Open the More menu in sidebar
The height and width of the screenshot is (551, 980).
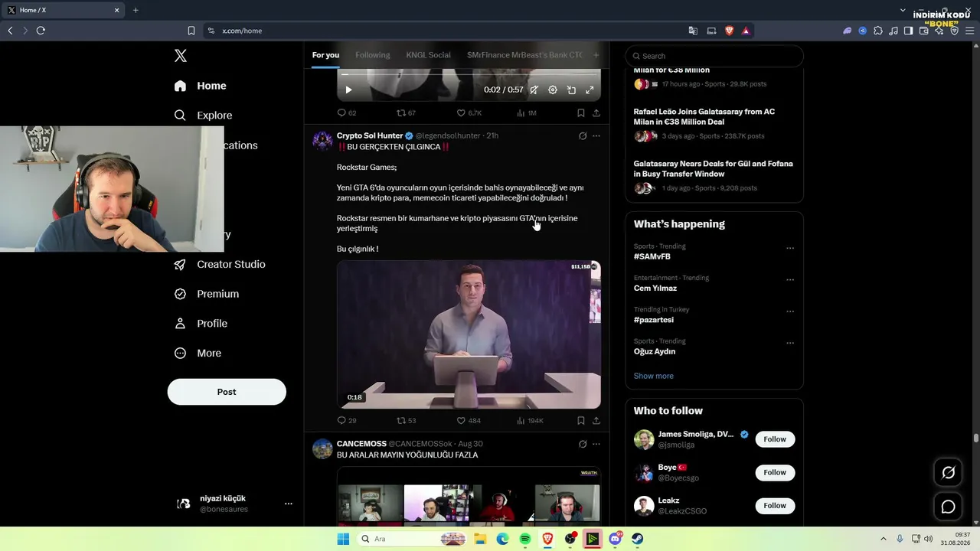(198, 354)
